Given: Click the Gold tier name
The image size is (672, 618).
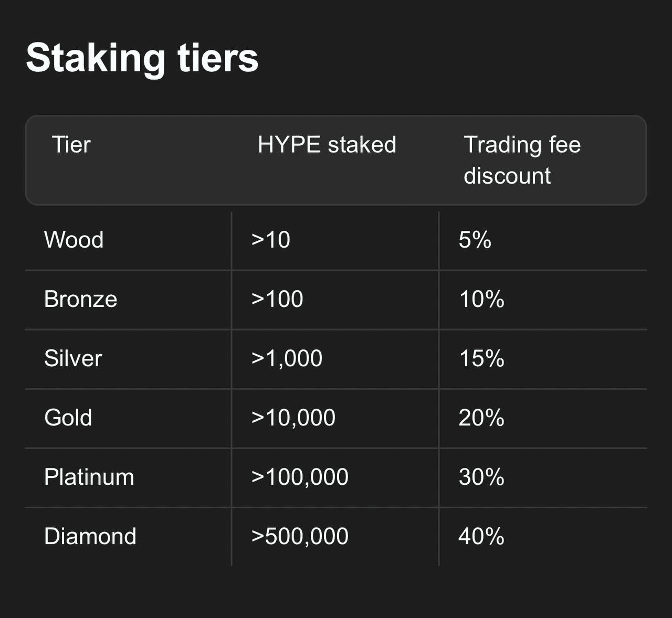Looking at the screenshot, I should coord(68,418).
